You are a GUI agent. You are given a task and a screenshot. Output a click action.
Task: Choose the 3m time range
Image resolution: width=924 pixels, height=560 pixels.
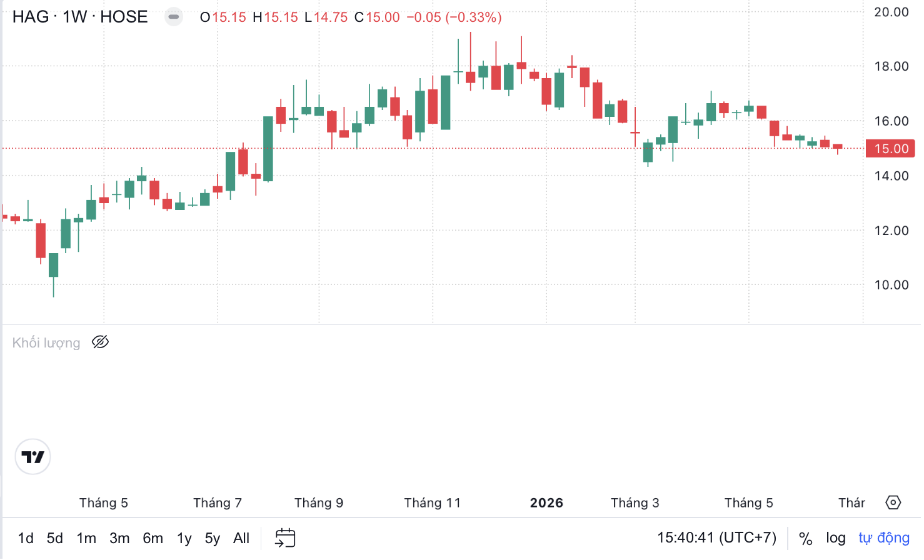pyautogui.click(x=119, y=538)
